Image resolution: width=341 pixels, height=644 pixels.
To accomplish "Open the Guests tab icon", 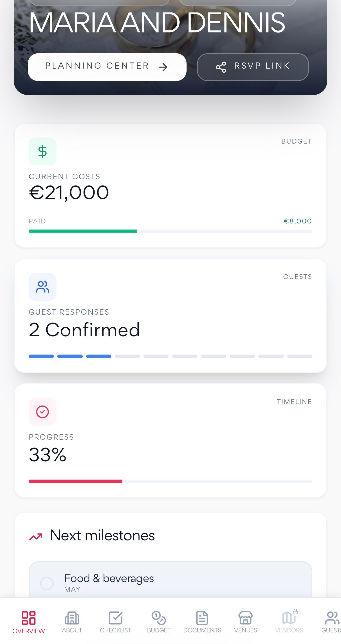I will click(332, 618).
